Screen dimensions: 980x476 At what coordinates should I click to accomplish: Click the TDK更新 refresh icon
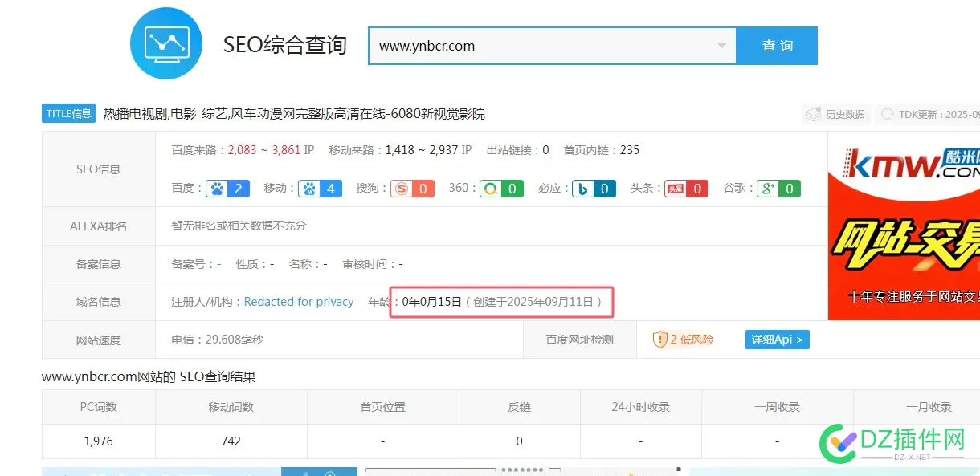tap(888, 115)
